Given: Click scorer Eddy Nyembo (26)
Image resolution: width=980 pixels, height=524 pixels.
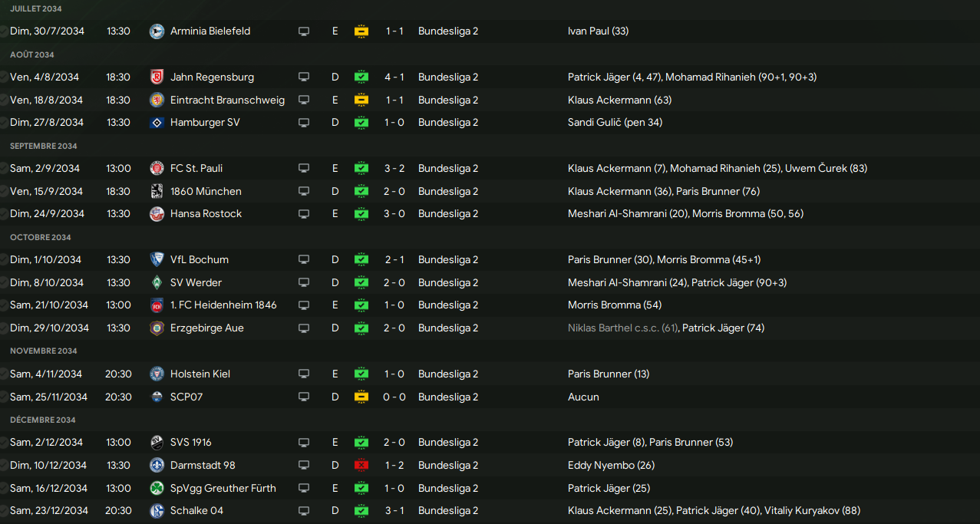Looking at the screenshot, I should [x=611, y=466].
